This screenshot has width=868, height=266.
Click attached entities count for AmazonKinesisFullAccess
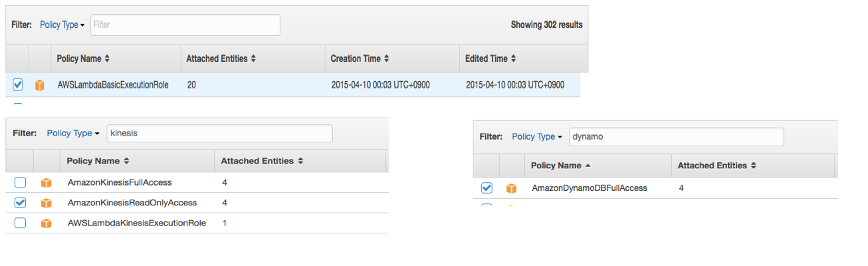click(x=225, y=182)
